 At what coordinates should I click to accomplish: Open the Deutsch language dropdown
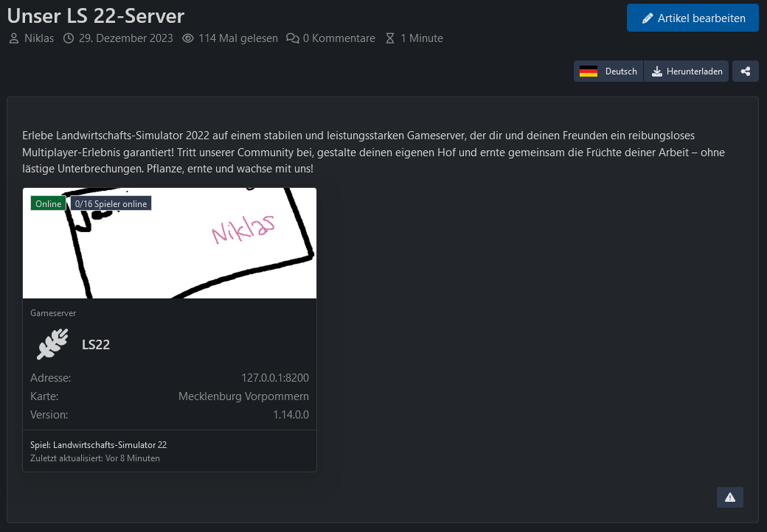608,71
